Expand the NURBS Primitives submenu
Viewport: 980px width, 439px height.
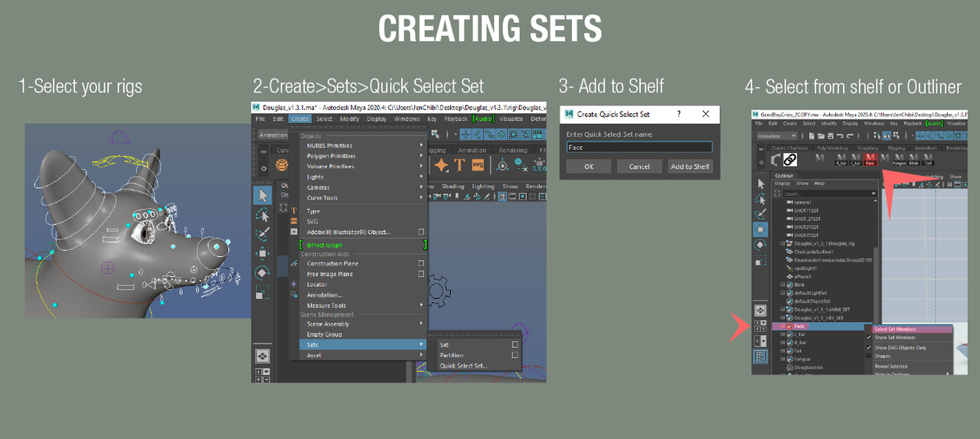coord(363,145)
